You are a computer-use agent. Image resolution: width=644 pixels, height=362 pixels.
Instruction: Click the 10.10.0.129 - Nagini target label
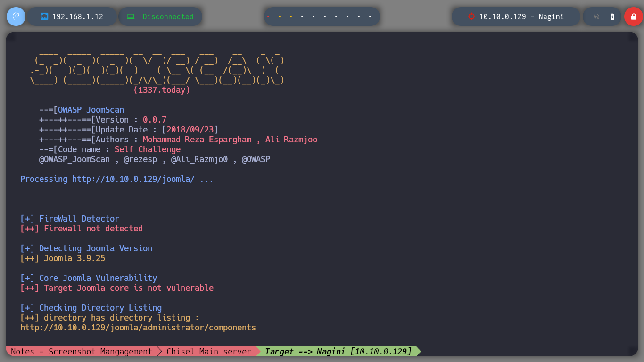521,16
